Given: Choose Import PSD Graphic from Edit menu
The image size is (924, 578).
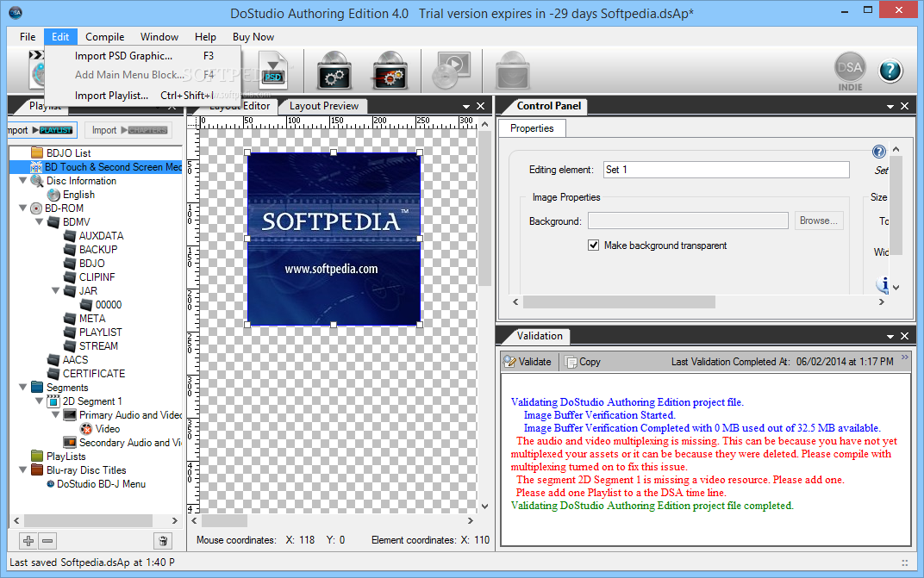Looking at the screenshot, I should pos(143,55).
